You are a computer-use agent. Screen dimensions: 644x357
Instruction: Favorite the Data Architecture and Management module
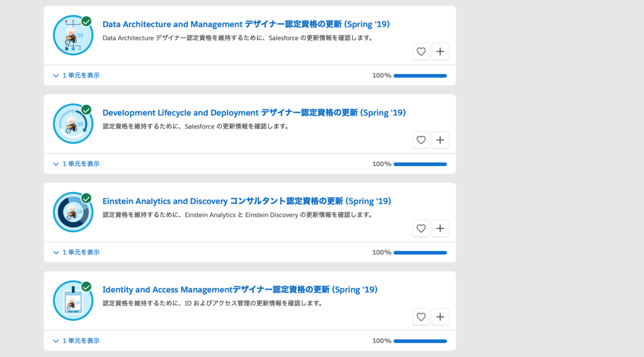421,51
